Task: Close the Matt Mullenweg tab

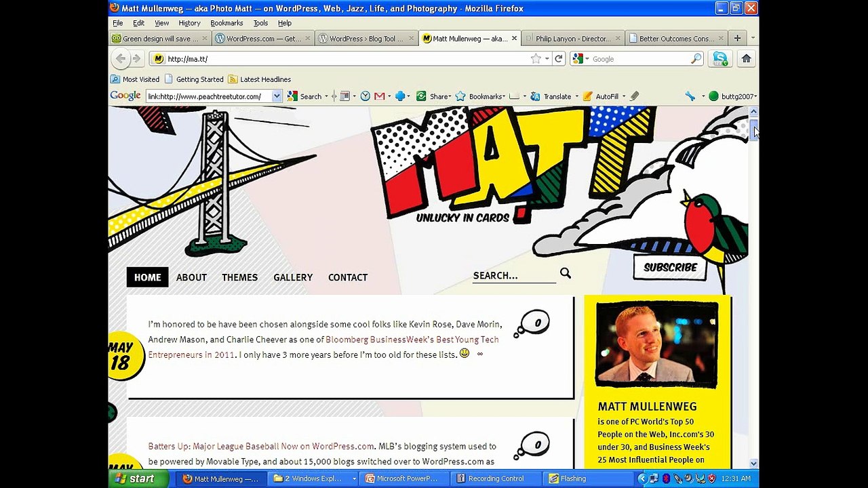Action: pyautogui.click(x=515, y=39)
